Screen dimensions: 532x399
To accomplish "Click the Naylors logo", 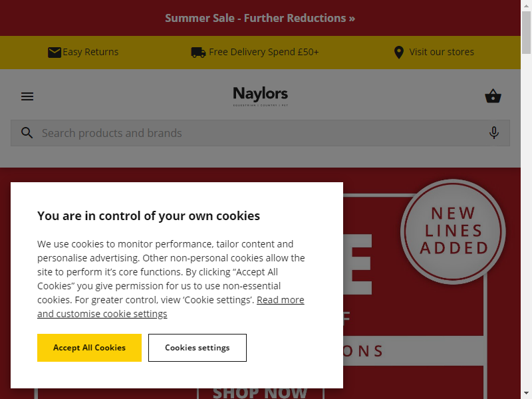I will pyautogui.click(x=260, y=96).
